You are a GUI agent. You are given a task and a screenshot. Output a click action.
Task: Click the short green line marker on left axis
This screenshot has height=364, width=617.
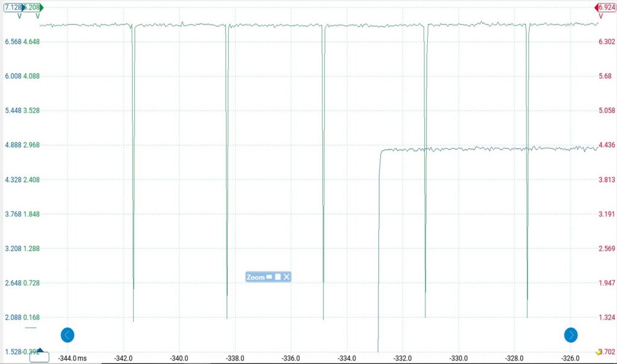31,328
